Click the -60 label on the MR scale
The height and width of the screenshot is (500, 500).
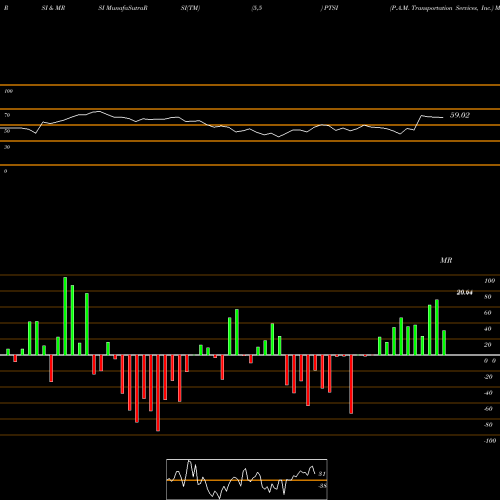point(488,409)
